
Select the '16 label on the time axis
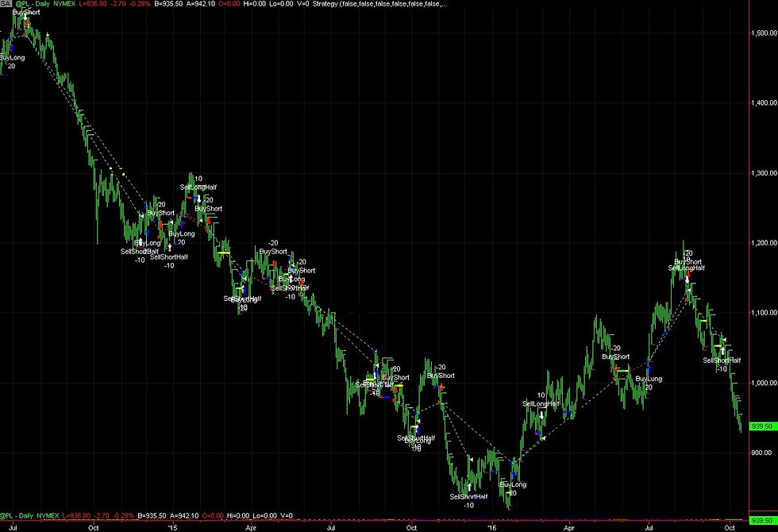[493, 527]
